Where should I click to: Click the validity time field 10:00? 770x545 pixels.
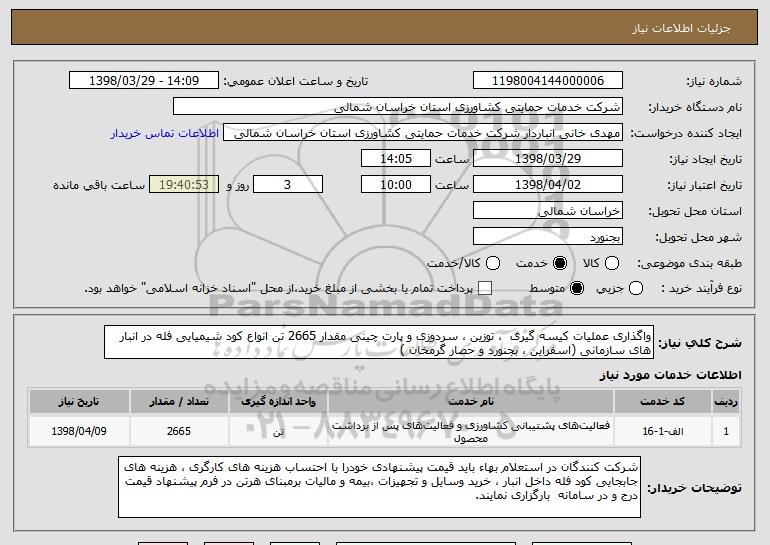click(x=396, y=185)
